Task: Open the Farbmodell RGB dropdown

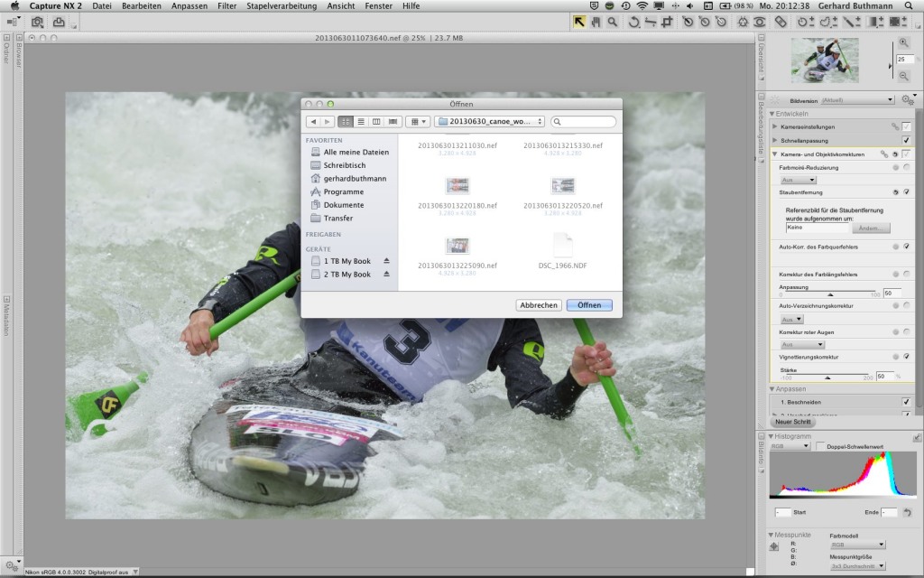Action: point(857,545)
